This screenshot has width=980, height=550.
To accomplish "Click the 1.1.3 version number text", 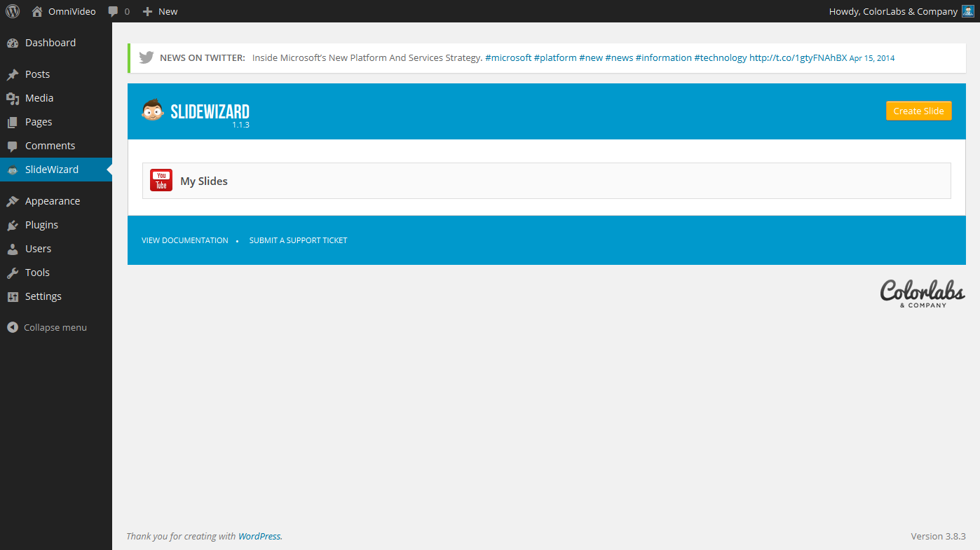I will [x=241, y=125].
